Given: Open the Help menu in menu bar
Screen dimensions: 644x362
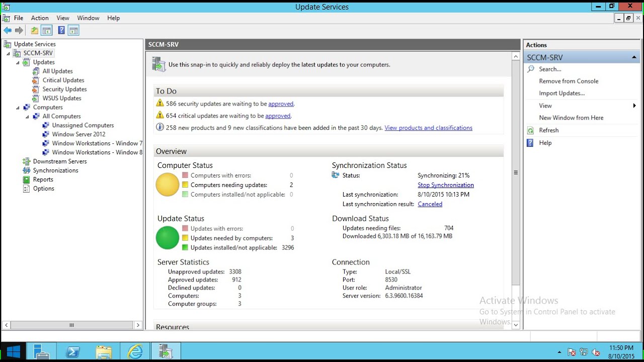Looking at the screenshot, I should 113,18.
